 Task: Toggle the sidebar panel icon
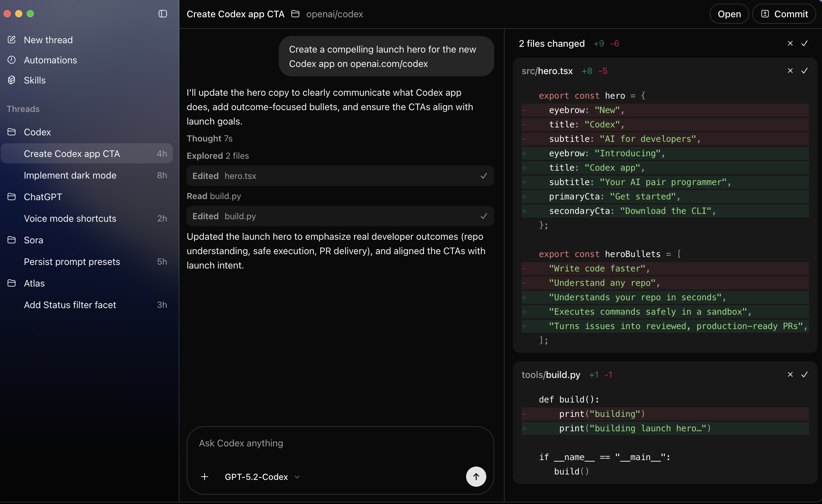pyautogui.click(x=163, y=14)
